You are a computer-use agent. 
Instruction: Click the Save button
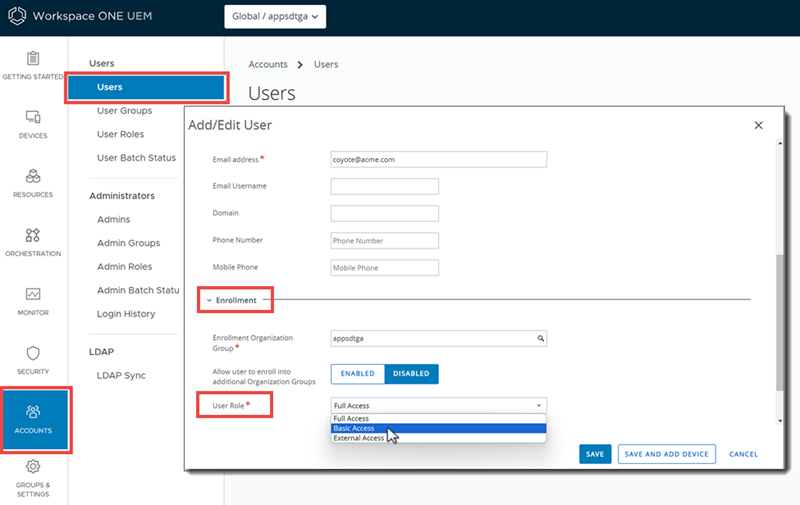[595, 454]
